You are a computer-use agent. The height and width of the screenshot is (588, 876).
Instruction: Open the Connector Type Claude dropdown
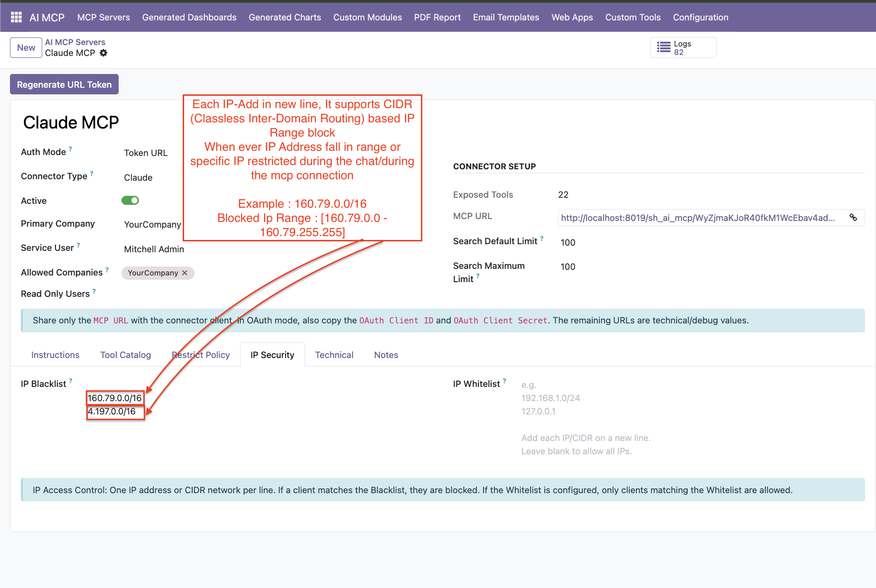138,178
